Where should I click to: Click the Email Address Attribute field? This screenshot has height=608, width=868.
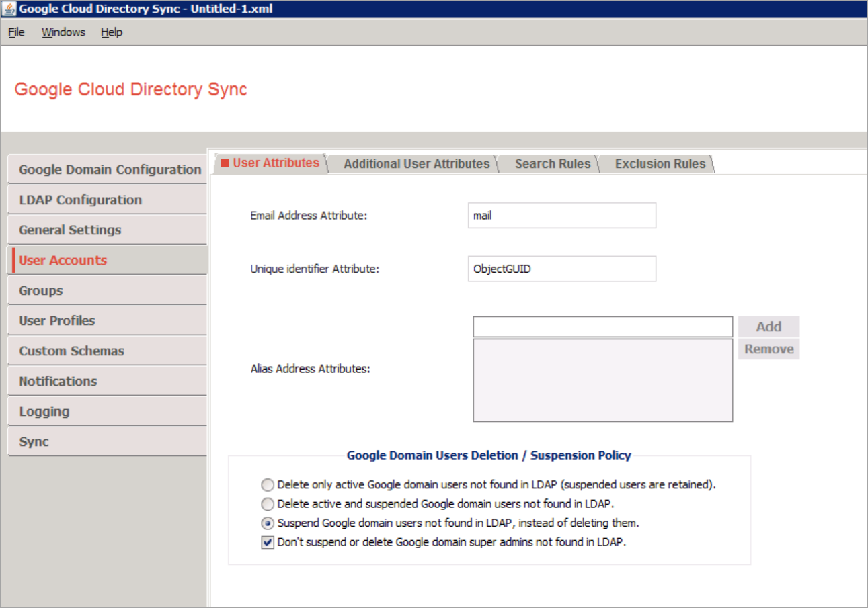pyautogui.click(x=561, y=216)
